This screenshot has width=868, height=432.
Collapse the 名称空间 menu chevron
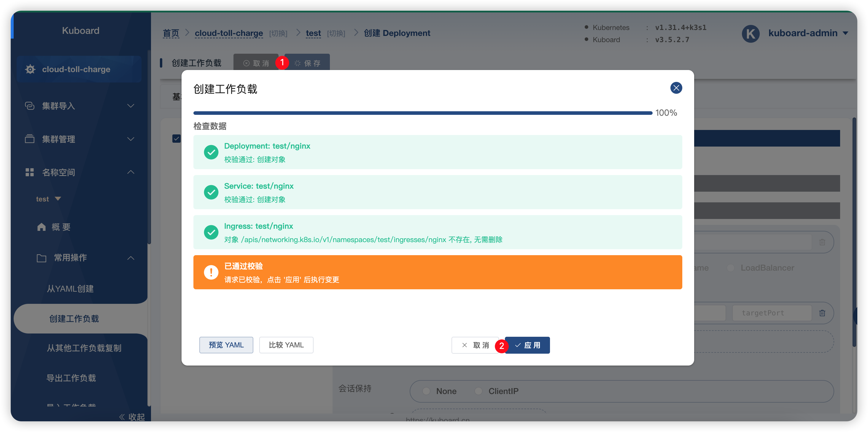coord(131,172)
